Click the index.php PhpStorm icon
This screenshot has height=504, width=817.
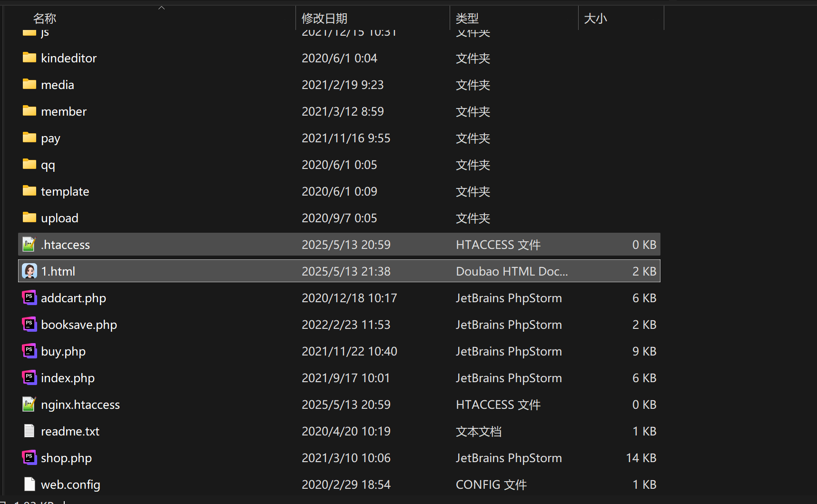29,378
